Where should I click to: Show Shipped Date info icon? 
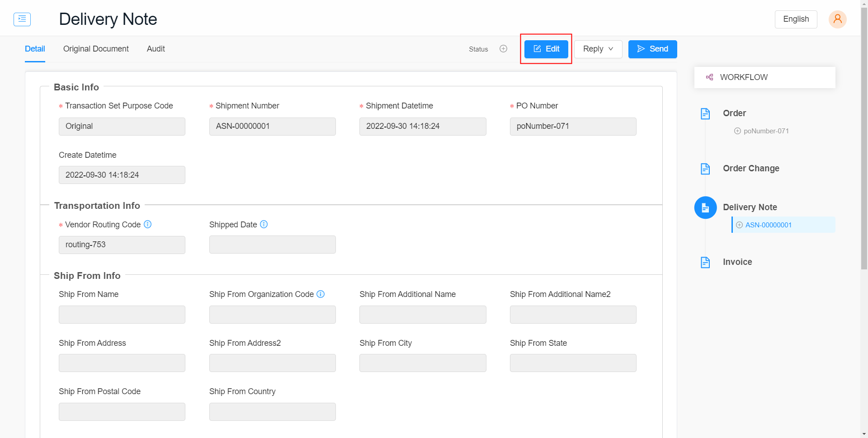pos(264,224)
